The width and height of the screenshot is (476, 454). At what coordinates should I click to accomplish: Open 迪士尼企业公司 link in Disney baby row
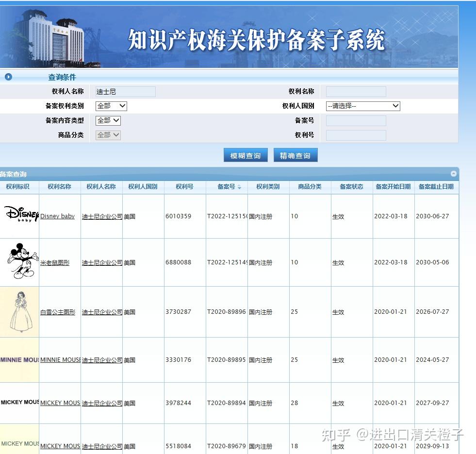pyautogui.click(x=102, y=216)
